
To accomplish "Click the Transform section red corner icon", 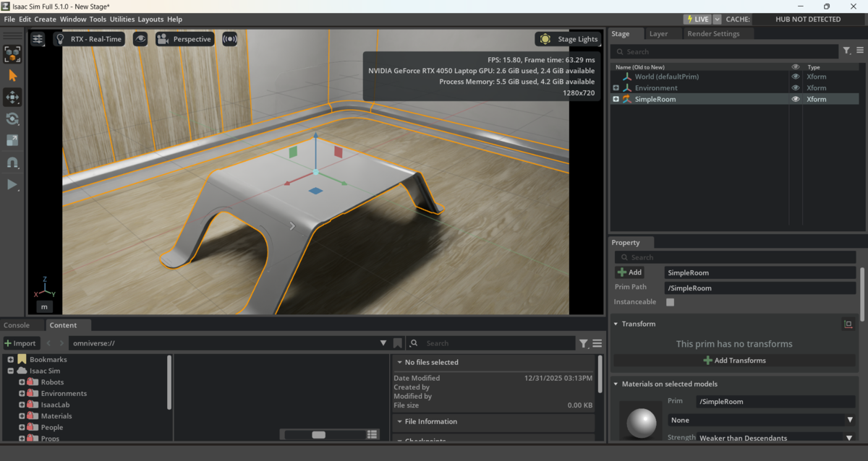I will 848,324.
